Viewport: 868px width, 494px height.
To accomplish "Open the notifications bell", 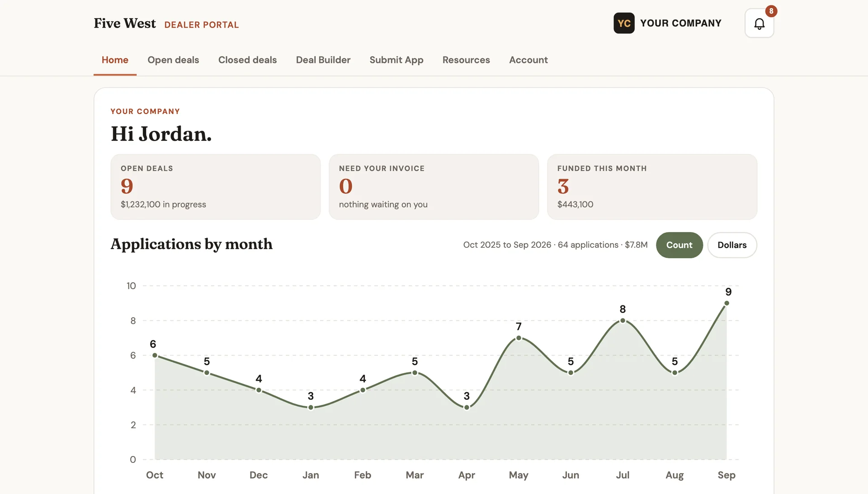I will pyautogui.click(x=759, y=24).
